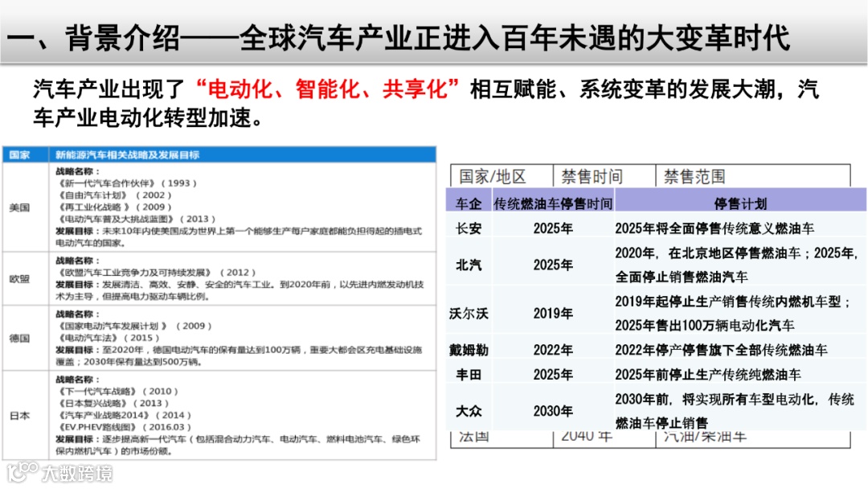Screen dimensions: 868x489
Task: Select the '德国' row label
Action: tap(19, 338)
